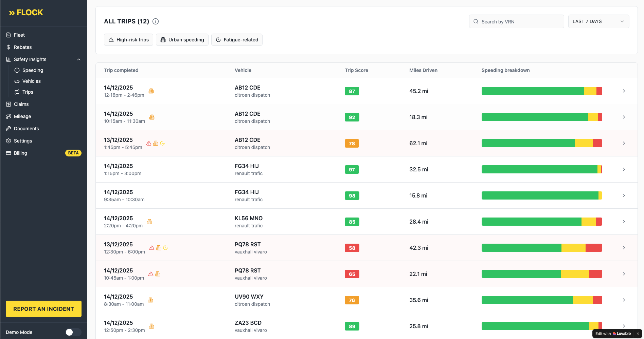Click the speeding breakdown bar for UV90 WXY
The image size is (644, 339).
pyautogui.click(x=541, y=300)
